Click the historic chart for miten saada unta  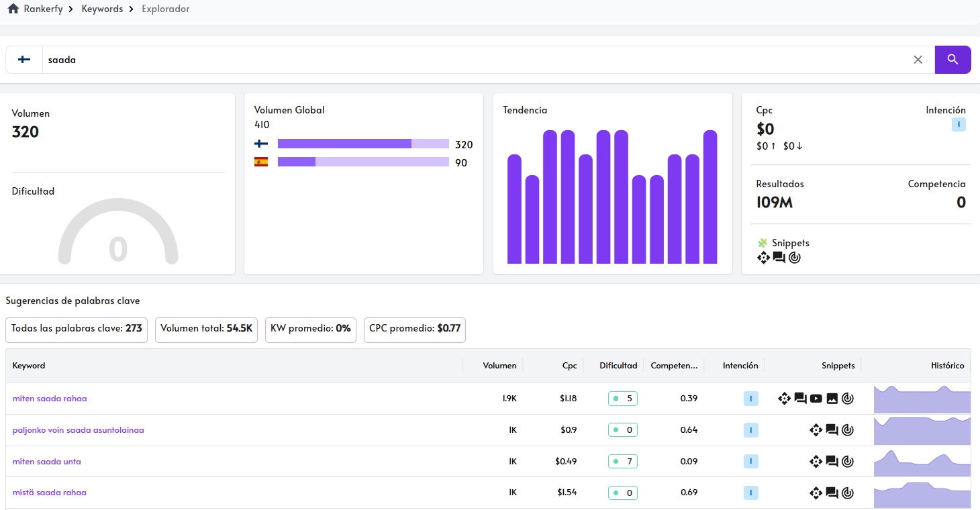[x=922, y=462]
